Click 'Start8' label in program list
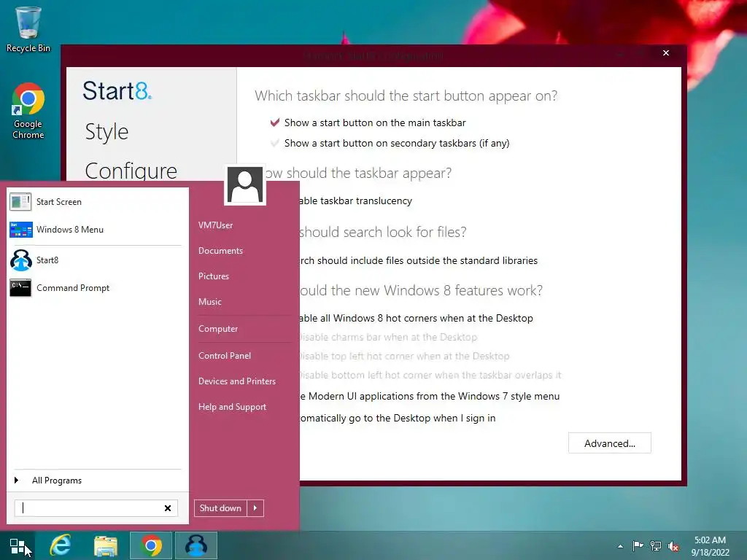The height and width of the screenshot is (560, 747). coord(47,260)
